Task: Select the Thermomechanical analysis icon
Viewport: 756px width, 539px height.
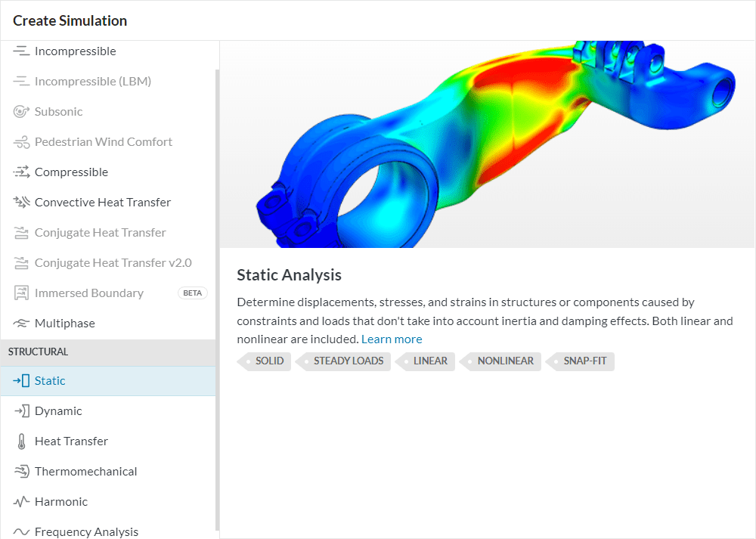Action: pyautogui.click(x=22, y=471)
